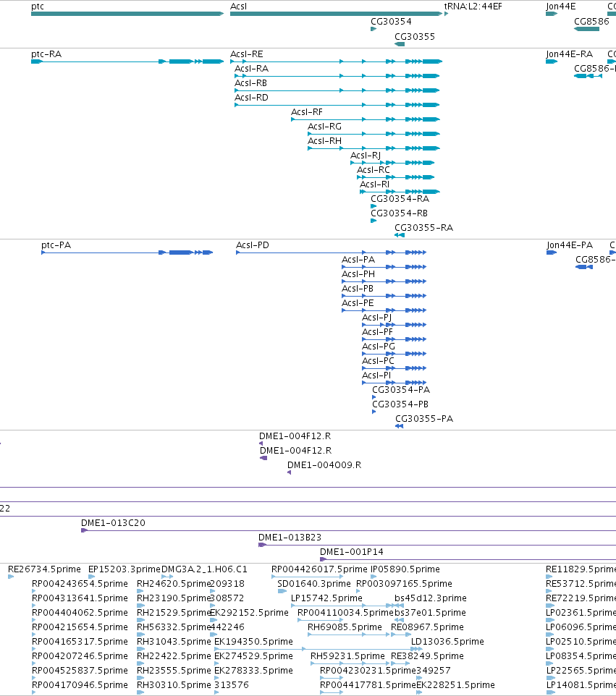
Task: Click RP003097165.5prime EST label
Action: (x=404, y=584)
